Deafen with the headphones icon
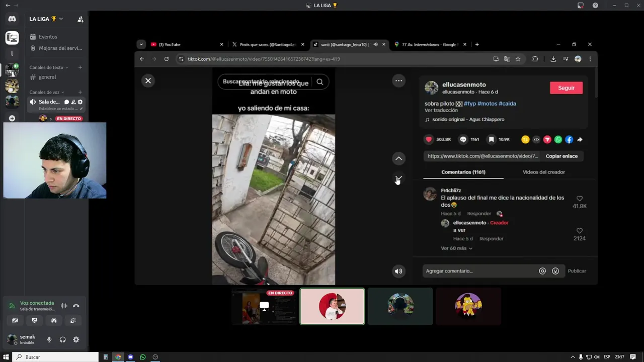The width and height of the screenshot is (644, 362). 62,340
